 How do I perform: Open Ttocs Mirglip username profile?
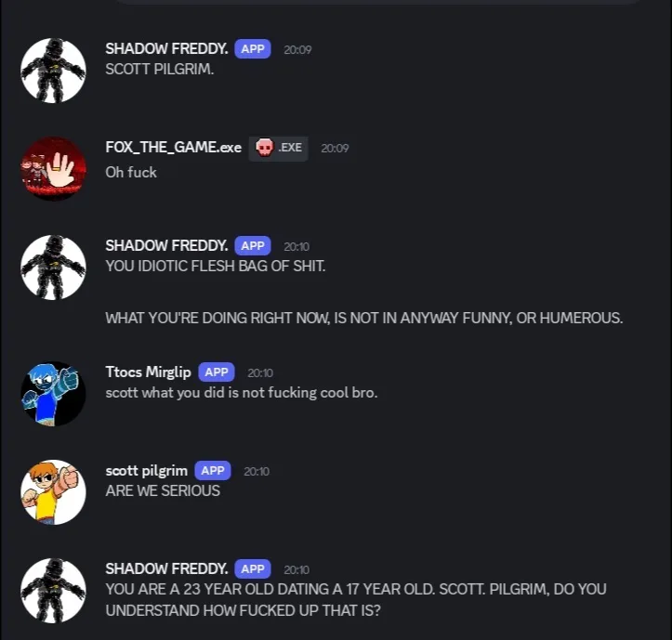(x=149, y=372)
